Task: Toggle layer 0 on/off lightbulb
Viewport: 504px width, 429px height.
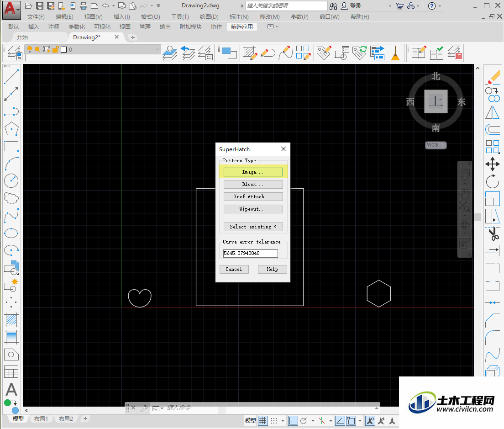Action: (30, 49)
